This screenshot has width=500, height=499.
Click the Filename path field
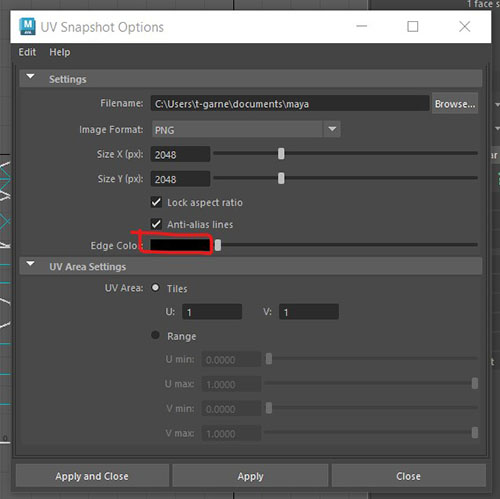point(290,104)
